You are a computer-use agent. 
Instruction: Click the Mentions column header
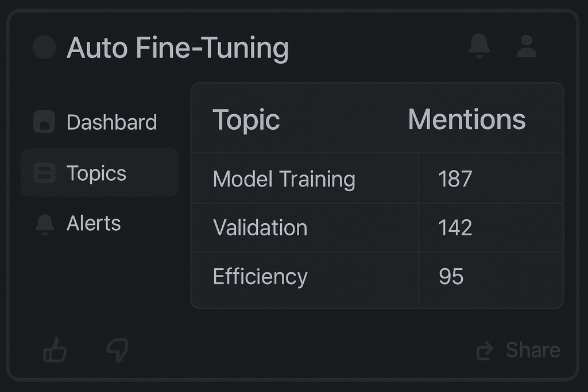coord(466,120)
